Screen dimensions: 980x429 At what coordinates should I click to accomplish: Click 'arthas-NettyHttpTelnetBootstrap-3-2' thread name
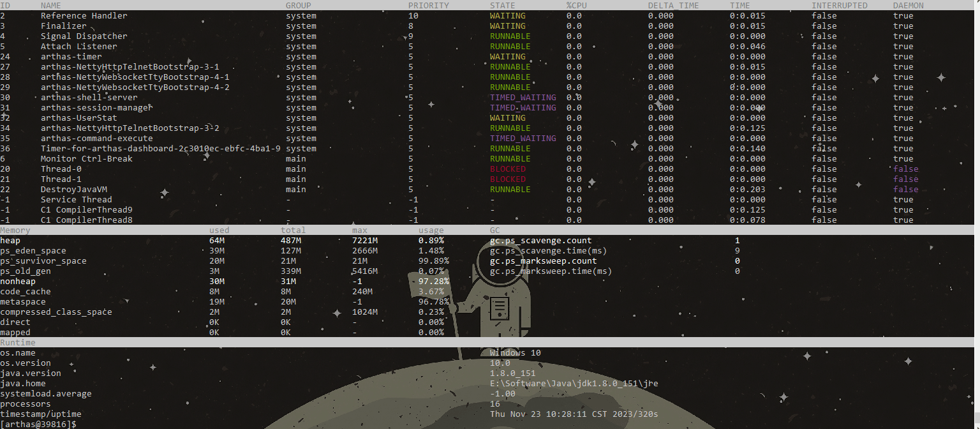pos(130,128)
